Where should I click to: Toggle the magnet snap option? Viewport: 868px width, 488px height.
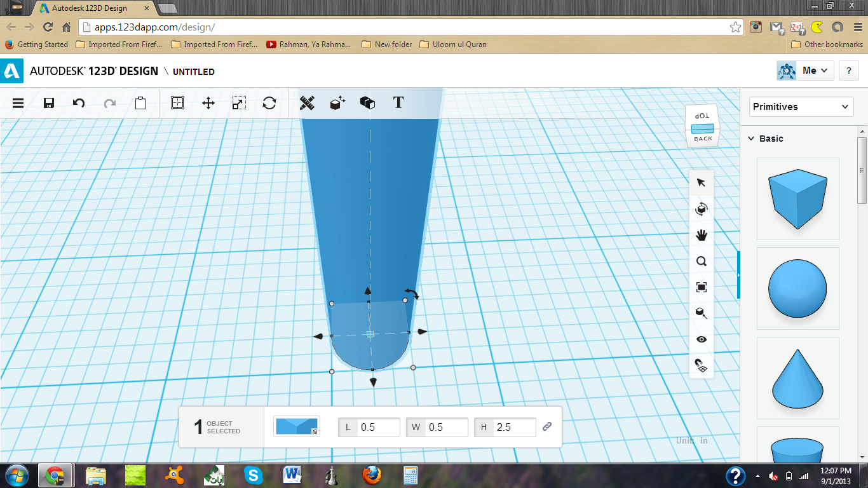[x=702, y=365]
